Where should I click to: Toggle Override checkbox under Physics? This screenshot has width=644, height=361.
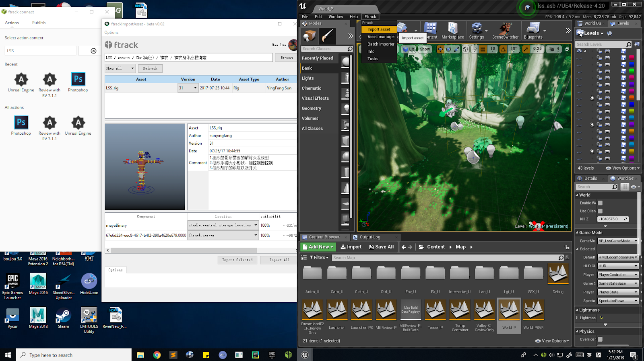pos(600,339)
